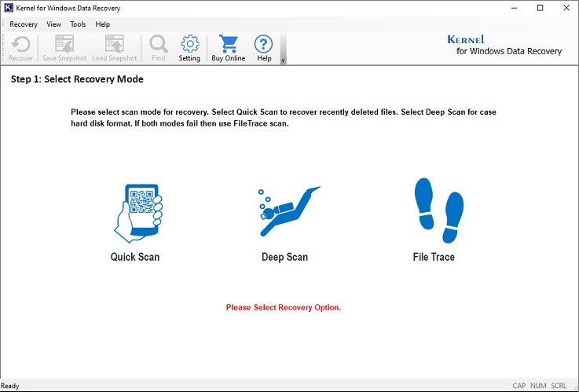Maximize the Kernel window
Viewport: 579px width, 392px height.
(540, 8)
